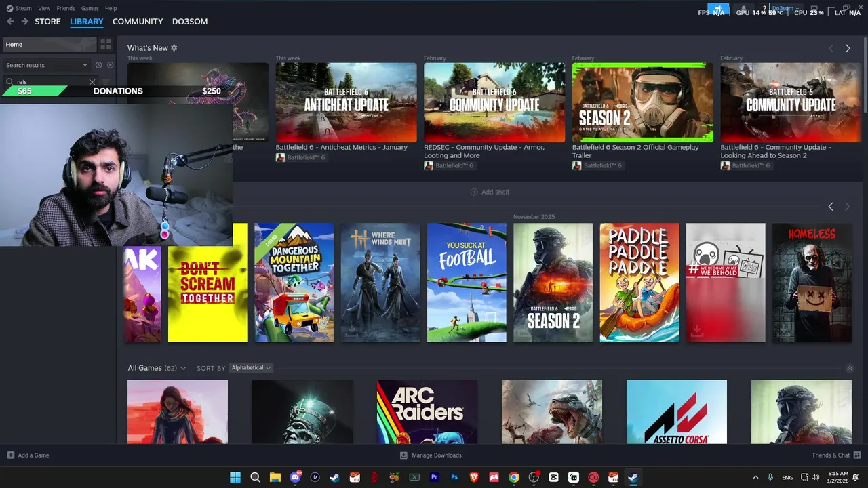Viewport: 868px width, 488px height.
Task: Open Premiere Pro from taskbar
Action: 435,477
